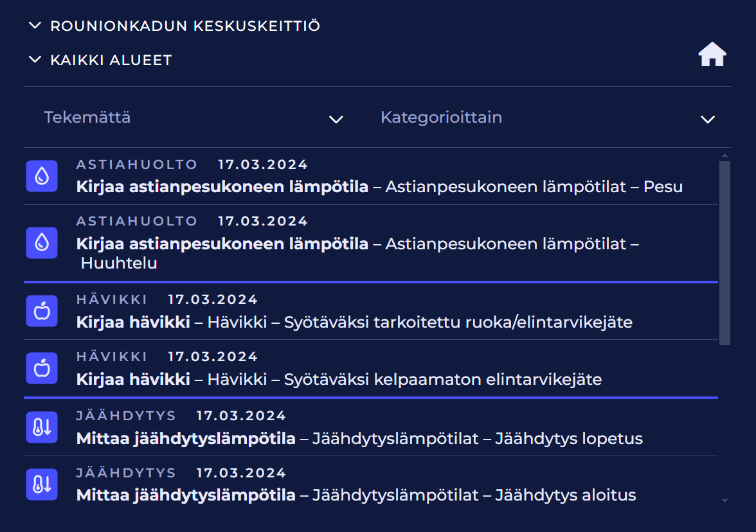Screen dimensions: 756x532
Task: Click the home icon
Action: 712,55
